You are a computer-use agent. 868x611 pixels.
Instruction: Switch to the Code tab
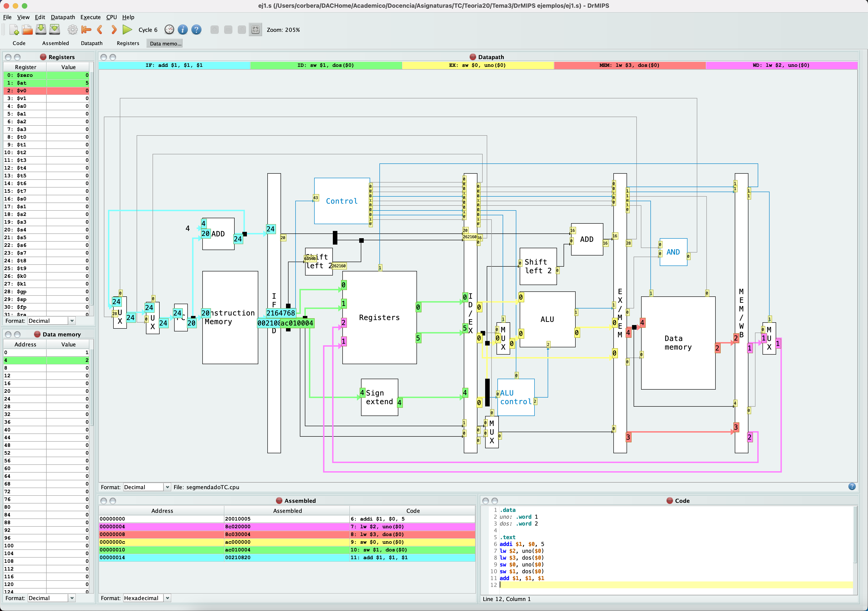click(x=19, y=43)
